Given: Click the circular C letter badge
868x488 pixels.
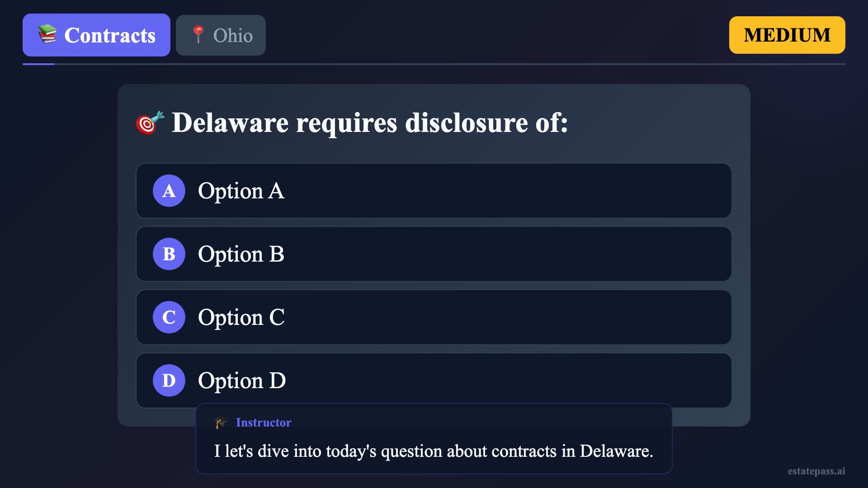Looking at the screenshot, I should [x=169, y=317].
